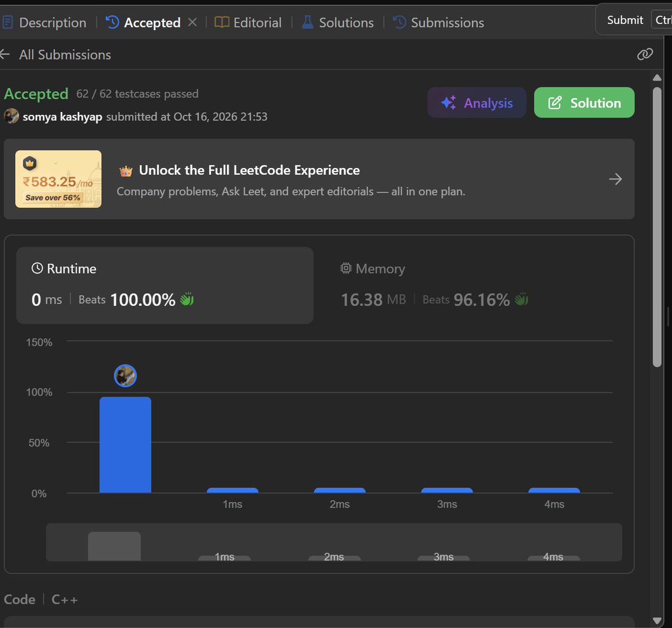The height and width of the screenshot is (628, 672).
Task: Click the green Accepted status heading
Action: point(36,94)
